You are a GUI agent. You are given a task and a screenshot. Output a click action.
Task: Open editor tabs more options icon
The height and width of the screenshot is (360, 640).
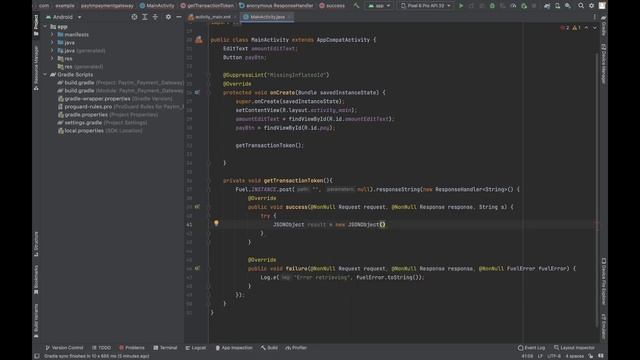tap(595, 17)
